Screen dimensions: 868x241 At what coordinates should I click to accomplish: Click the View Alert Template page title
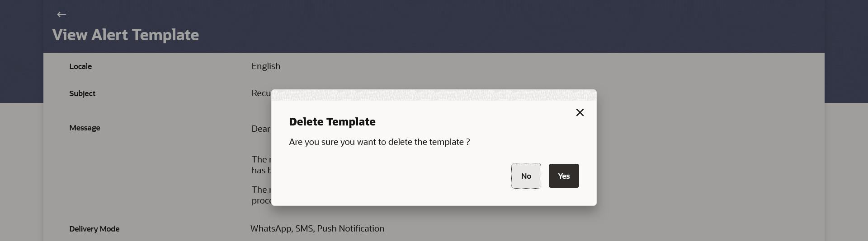click(125, 35)
